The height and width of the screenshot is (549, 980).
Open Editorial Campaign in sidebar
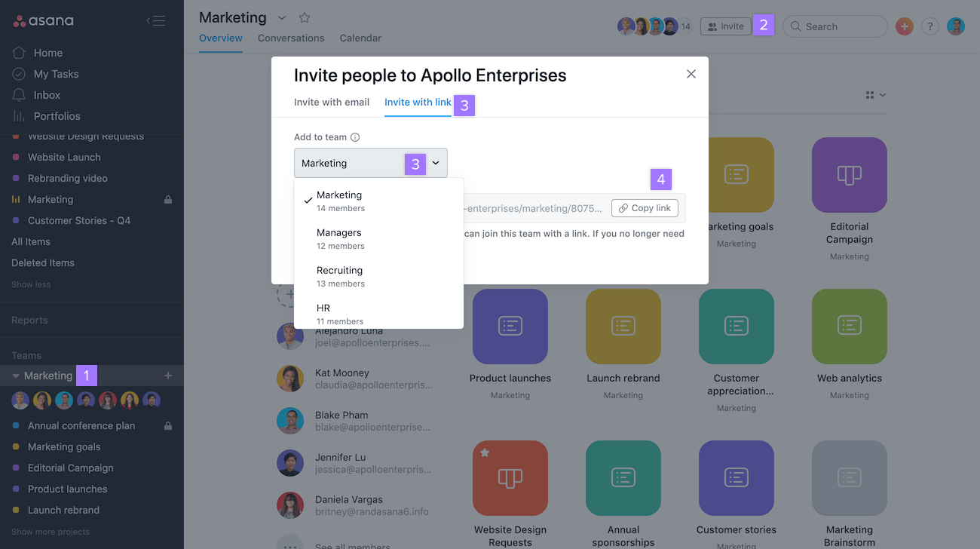[x=71, y=468]
